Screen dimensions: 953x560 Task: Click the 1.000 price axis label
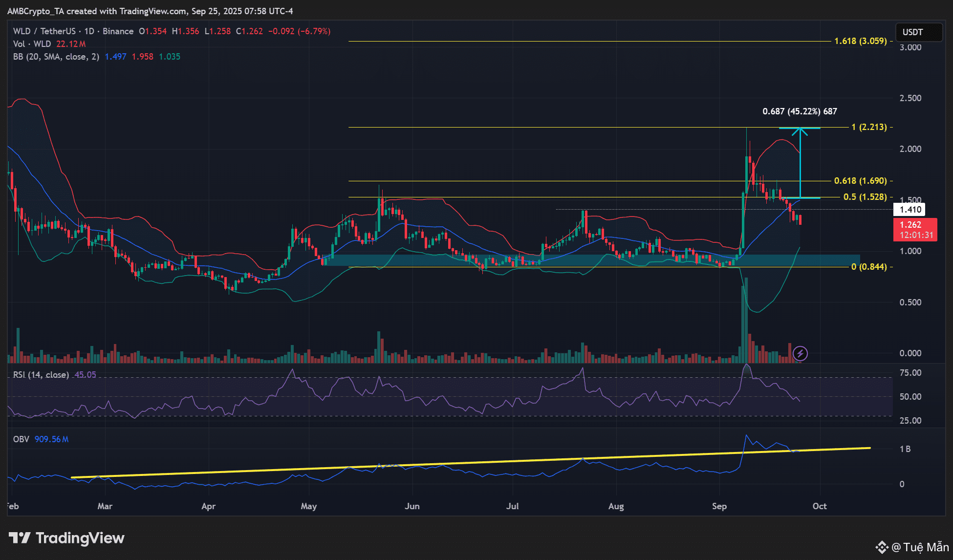tap(910, 251)
